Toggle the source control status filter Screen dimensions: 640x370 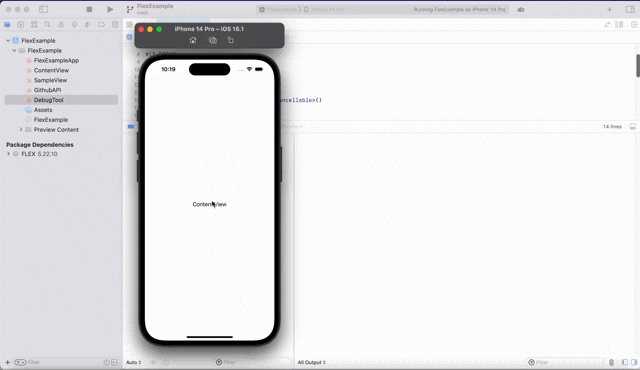[x=114, y=362]
